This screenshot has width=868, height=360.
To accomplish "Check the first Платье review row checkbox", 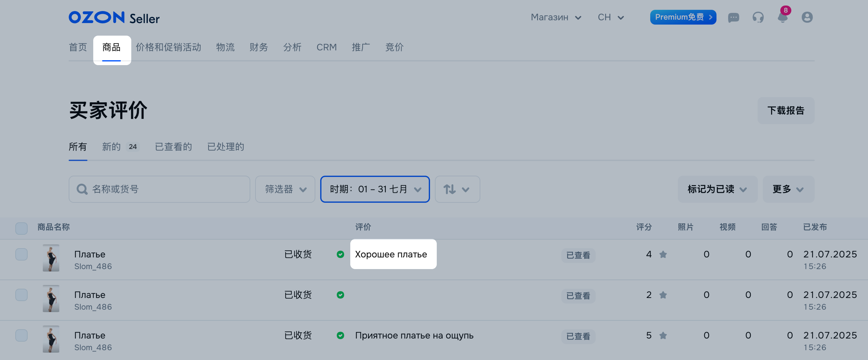I will 21,254.
